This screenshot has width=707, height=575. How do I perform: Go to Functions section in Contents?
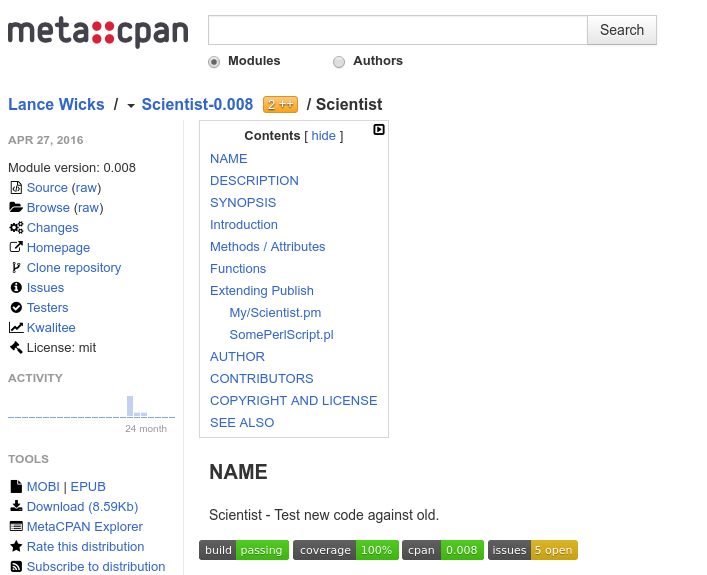[x=238, y=269]
